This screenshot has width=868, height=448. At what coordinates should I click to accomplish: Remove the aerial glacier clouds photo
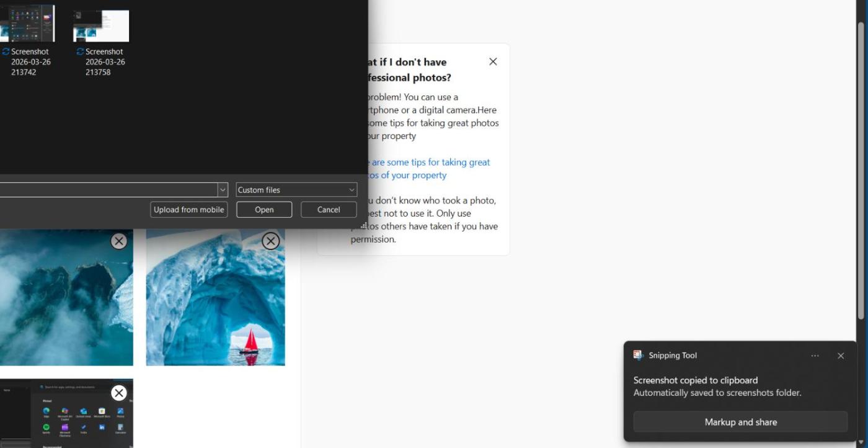point(119,241)
